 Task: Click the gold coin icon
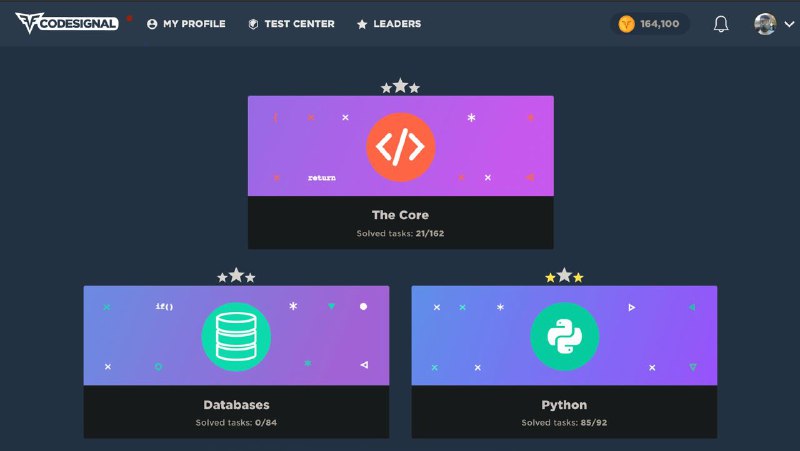click(x=627, y=24)
